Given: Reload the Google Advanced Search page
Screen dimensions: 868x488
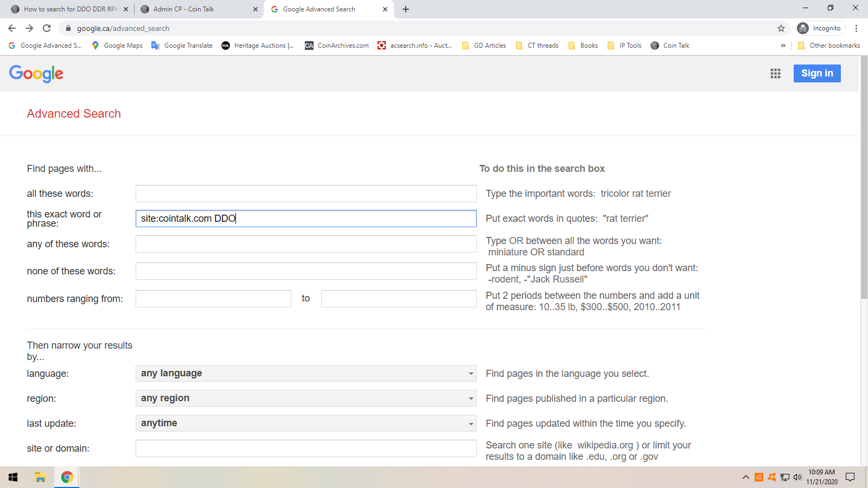Looking at the screenshot, I should coord(47,28).
